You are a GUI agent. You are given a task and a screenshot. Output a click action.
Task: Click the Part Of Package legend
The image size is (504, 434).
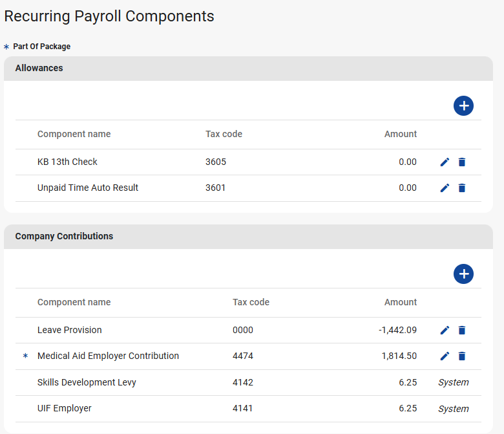point(41,47)
